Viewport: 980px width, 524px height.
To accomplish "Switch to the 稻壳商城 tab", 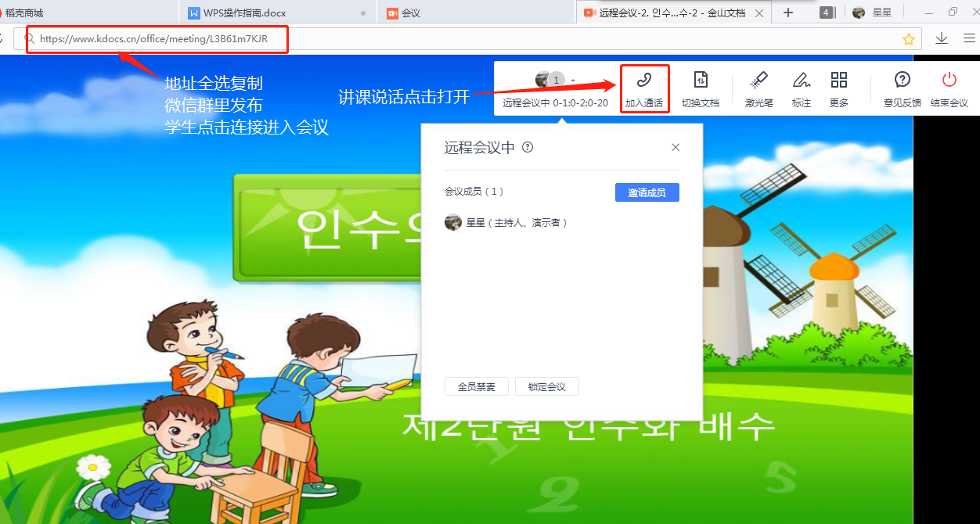I will pos(88,13).
